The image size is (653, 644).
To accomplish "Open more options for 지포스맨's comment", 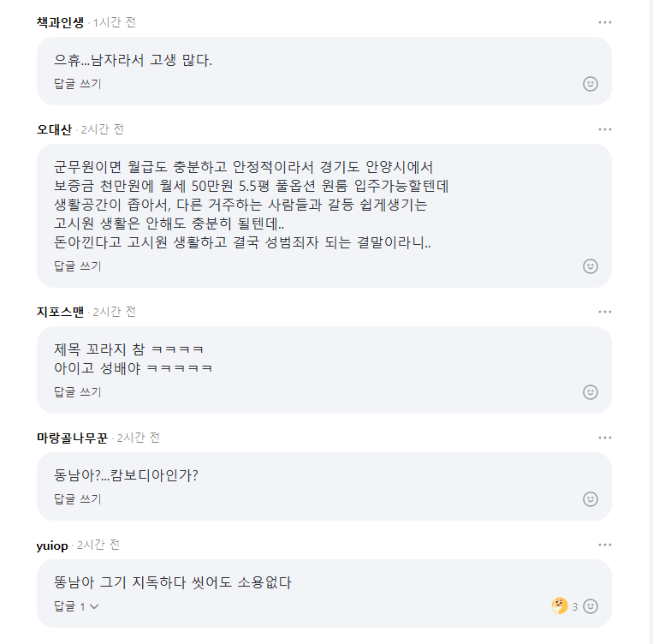I will (605, 312).
